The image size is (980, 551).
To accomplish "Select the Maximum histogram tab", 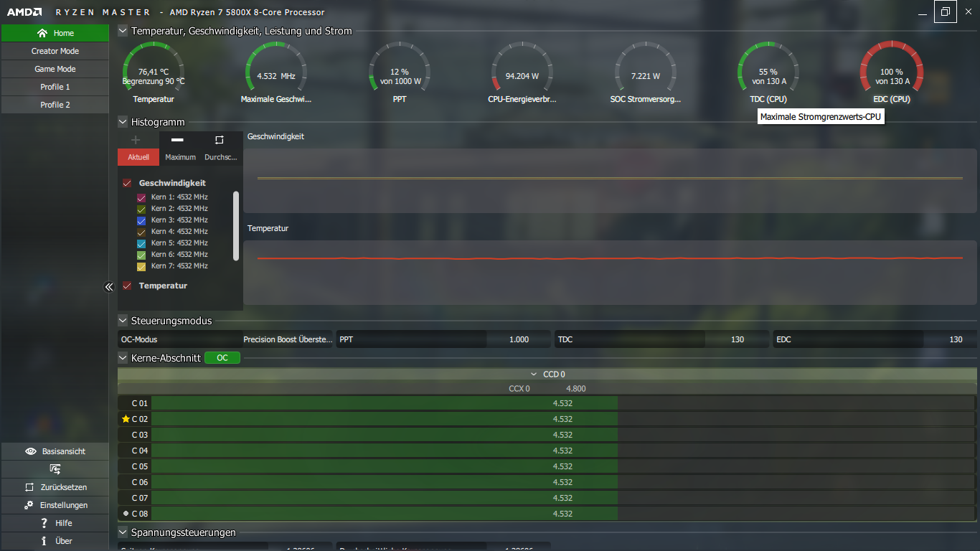I will [180, 157].
